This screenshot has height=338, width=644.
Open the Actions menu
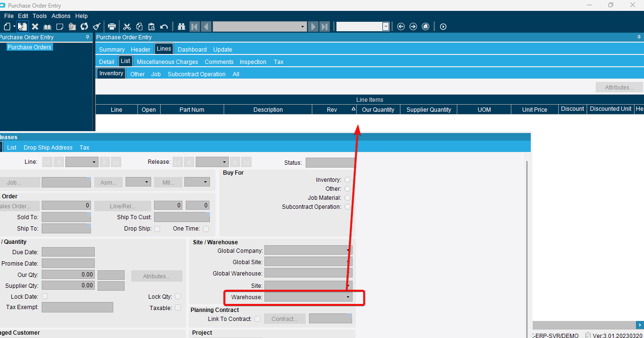(x=61, y=16)
